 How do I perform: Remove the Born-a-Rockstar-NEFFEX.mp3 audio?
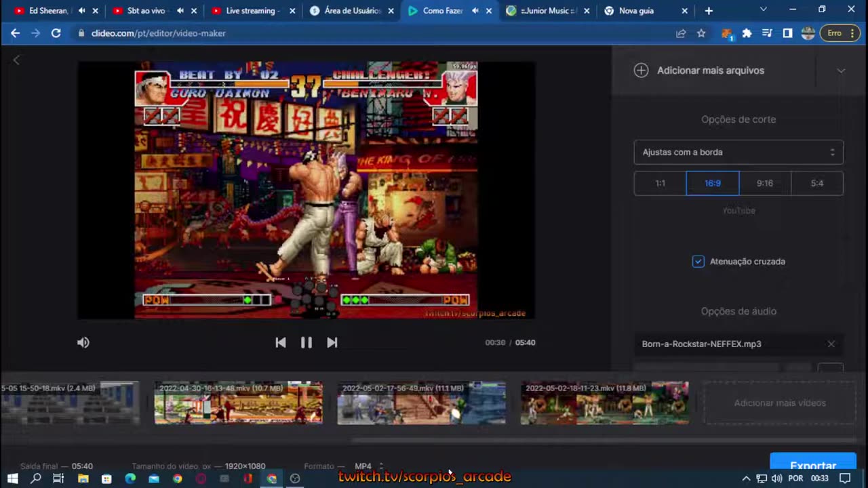point(831,344)
